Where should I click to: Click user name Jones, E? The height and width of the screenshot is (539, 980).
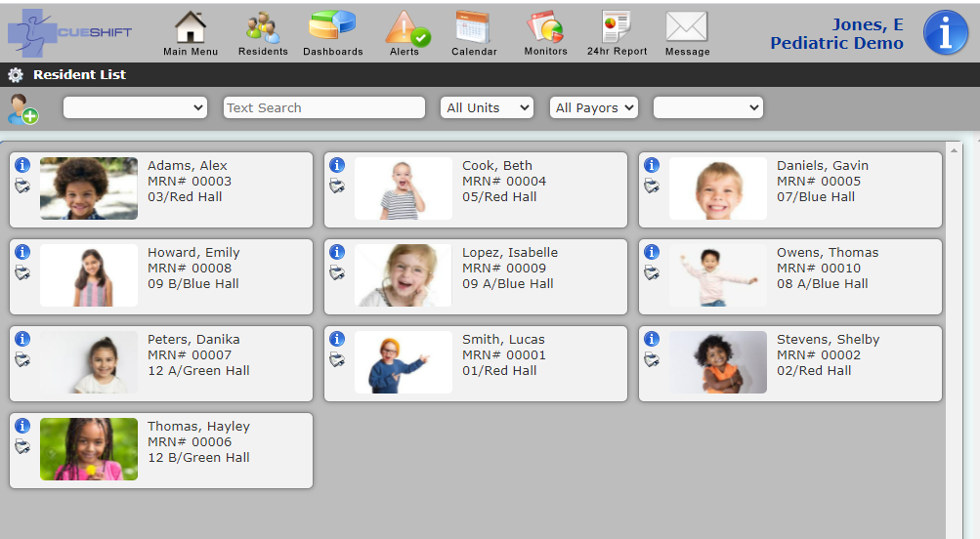point(868,24)
